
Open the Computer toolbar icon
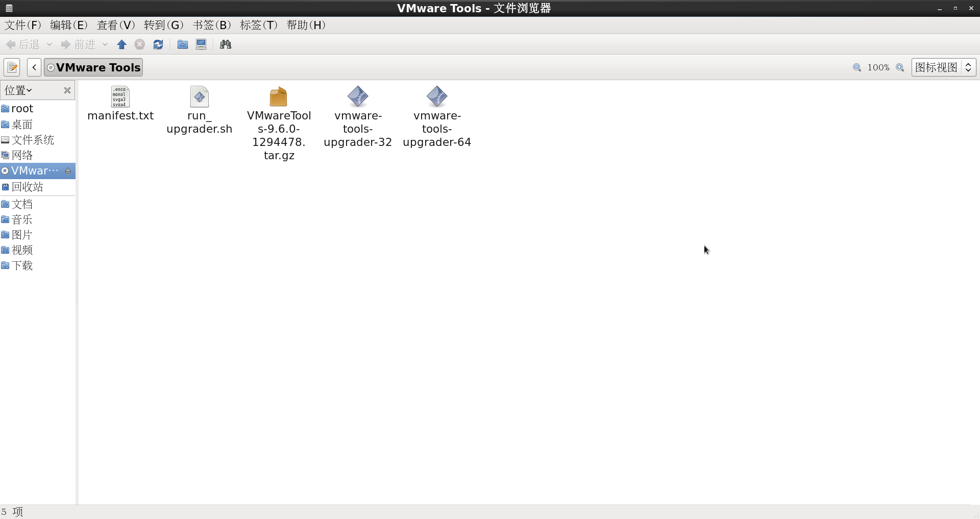point(201,45)
